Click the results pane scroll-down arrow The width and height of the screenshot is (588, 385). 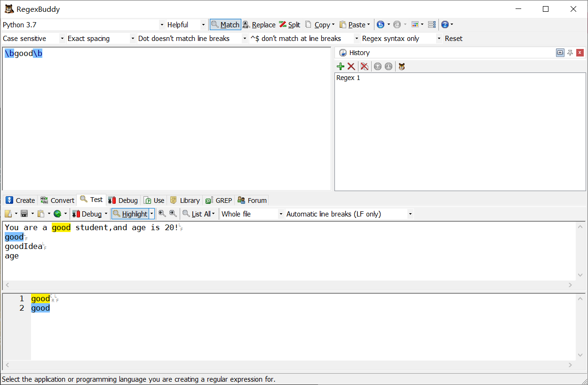pyautogui.click(x=580, y=355)
